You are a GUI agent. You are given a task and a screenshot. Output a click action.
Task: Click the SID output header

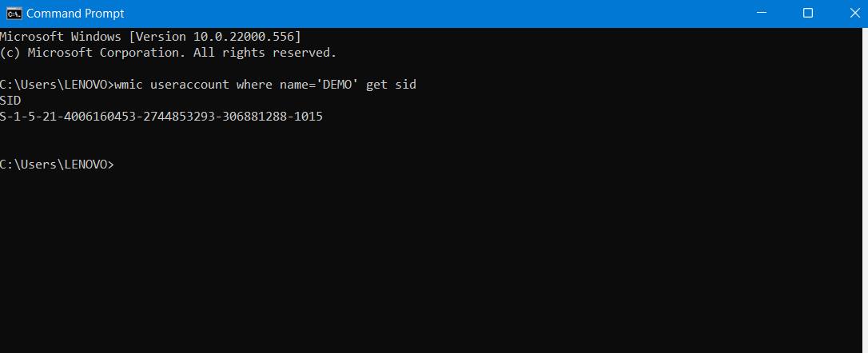(10, 101)
